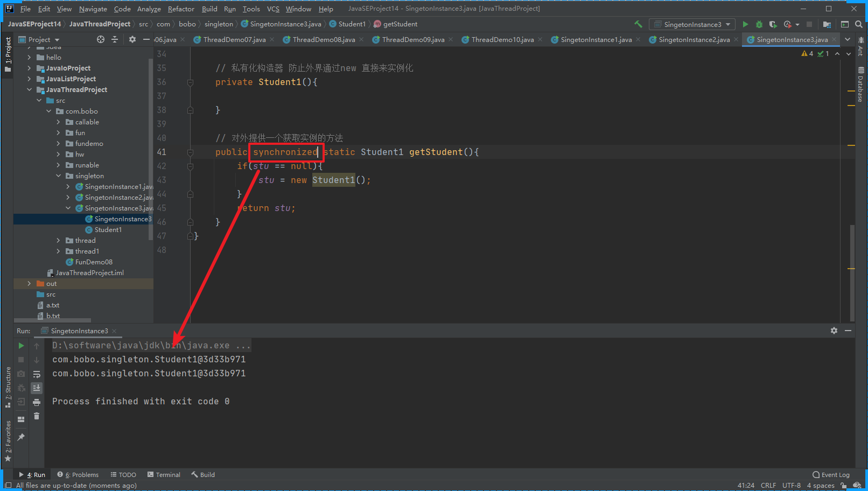The width and height of the screenshot is (868, 491).
Task: Open Run panel settings gear
Action: 834,331
